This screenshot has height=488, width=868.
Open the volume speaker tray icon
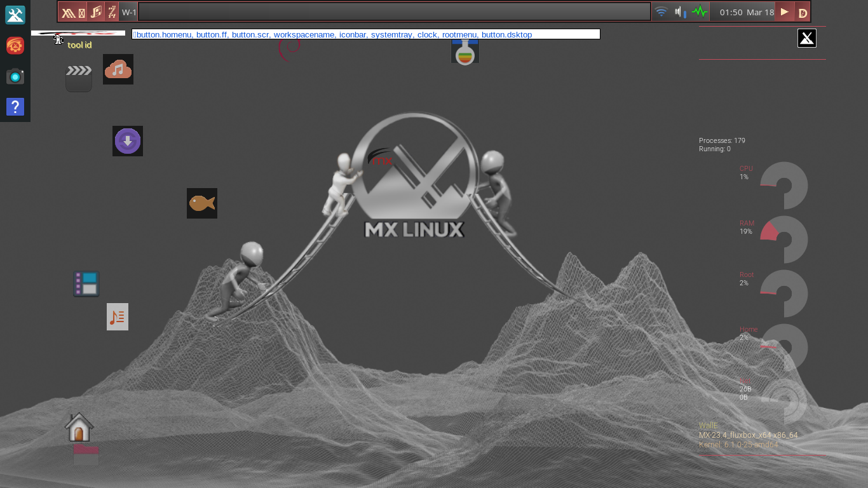pyautogui.click(x=681, y=12)
